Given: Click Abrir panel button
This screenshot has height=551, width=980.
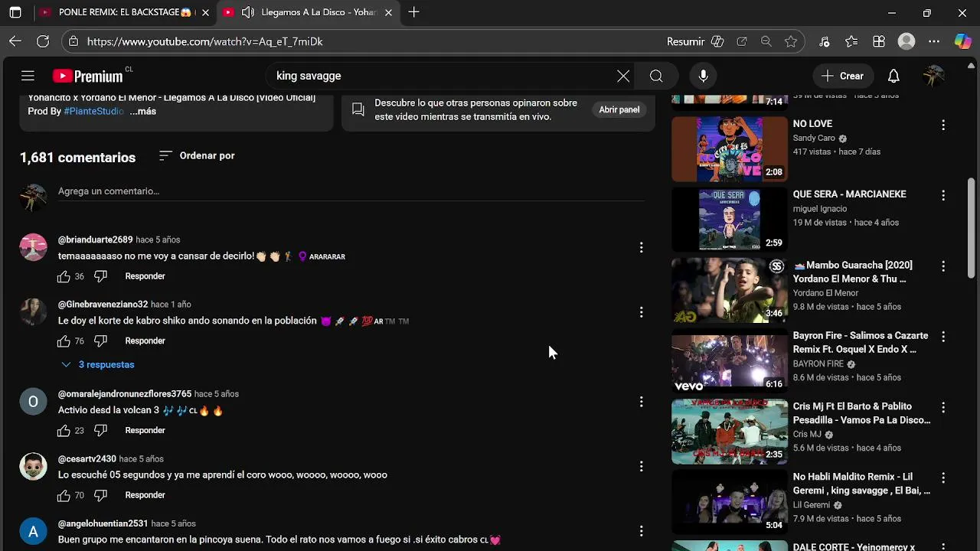Looking at the screenshot, I should 619,109.
